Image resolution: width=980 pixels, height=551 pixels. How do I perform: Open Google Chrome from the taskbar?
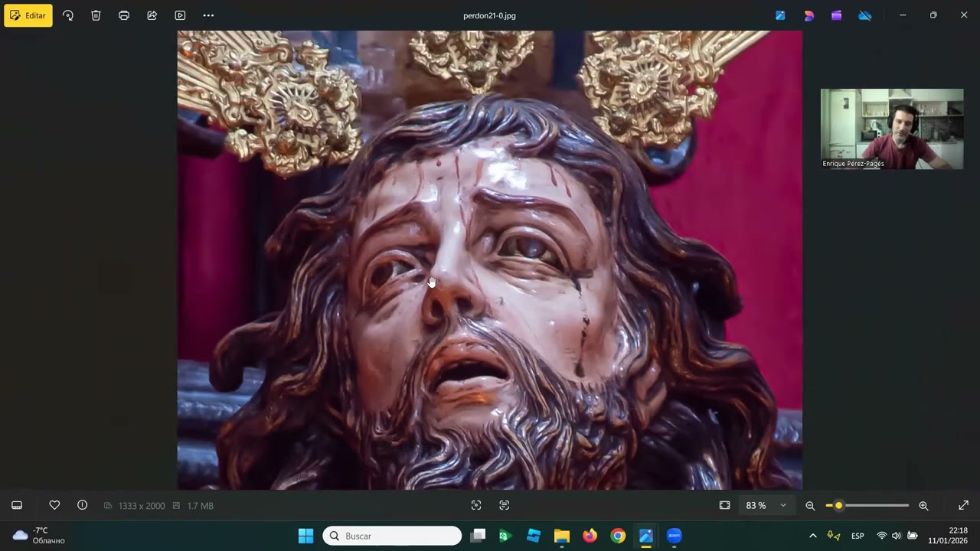pos(618,536)
